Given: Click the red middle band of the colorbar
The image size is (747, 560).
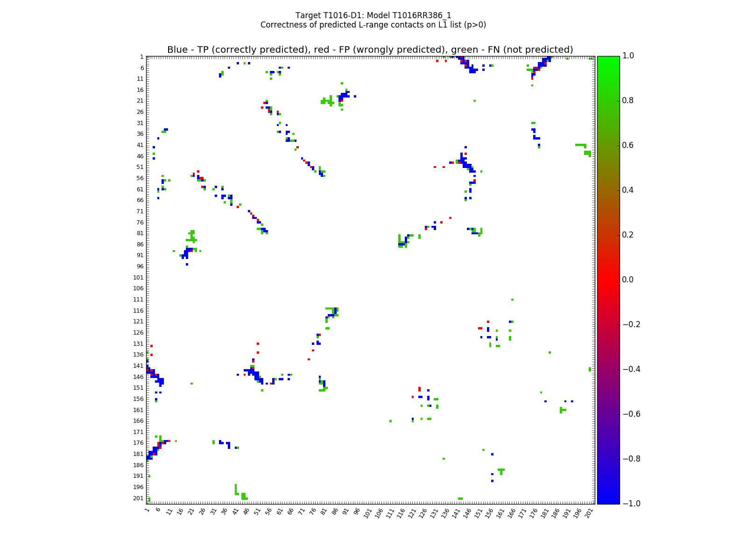Looking at the screenshot, I should click(608, 280).
